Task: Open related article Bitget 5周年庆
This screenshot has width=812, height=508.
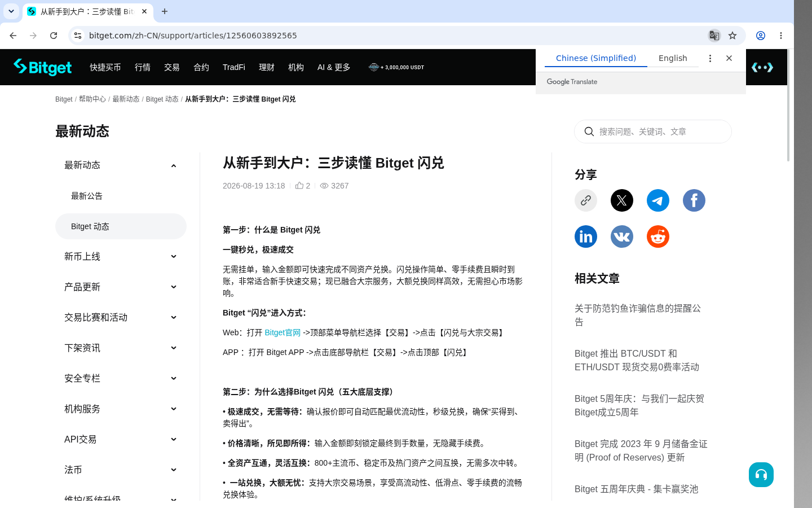Action: coord(639,405)
